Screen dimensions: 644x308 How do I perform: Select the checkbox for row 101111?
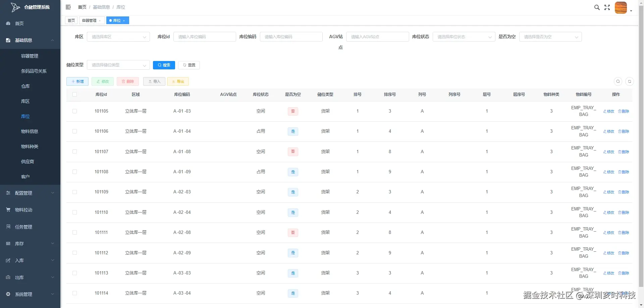click(x=74, y=233)
